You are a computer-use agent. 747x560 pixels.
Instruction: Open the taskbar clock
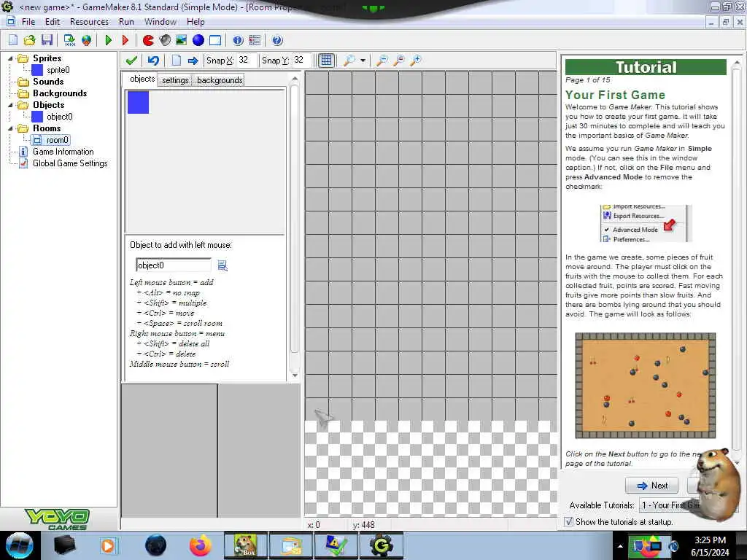click(710, 546)
